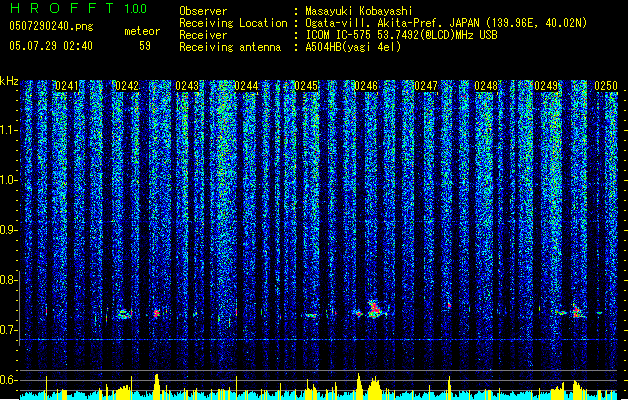Image resolution: width=629 pixels, height=400 pixels.
Task: Click the "Receiving Location" label
Action: coord(233,23)
